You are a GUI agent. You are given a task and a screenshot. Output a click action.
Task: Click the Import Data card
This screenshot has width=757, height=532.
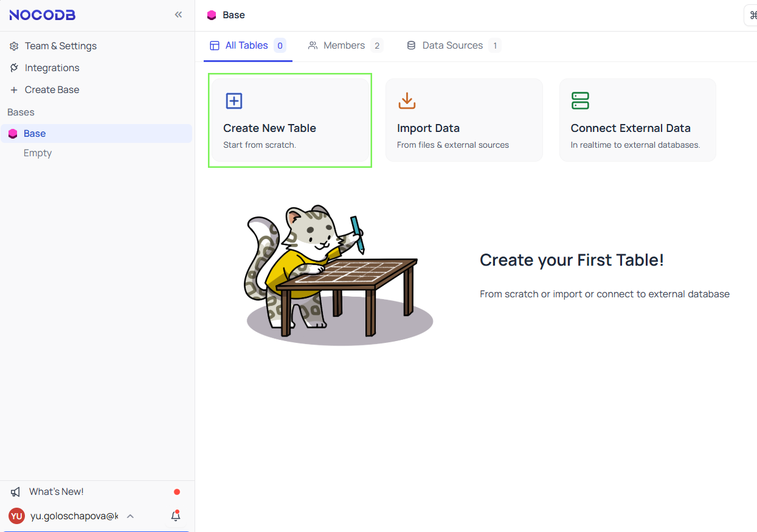coord(464,120)
